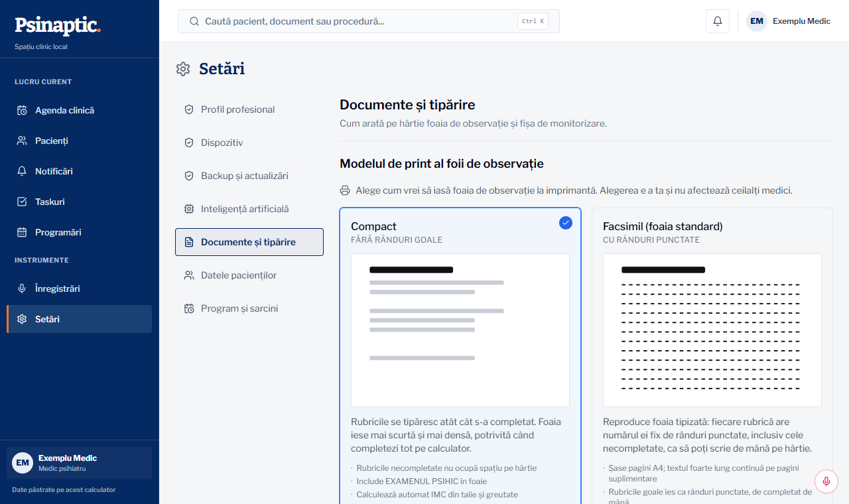This screenshot has height=504, width=849.
Task: Open Înregistrări in the sidebar
Action: (x=80, y=288)
